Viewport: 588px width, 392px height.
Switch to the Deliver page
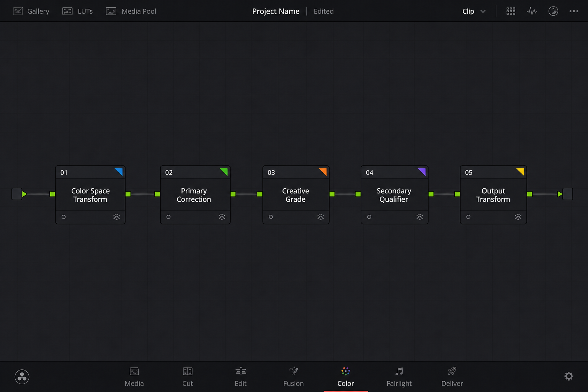coord(452,377)
